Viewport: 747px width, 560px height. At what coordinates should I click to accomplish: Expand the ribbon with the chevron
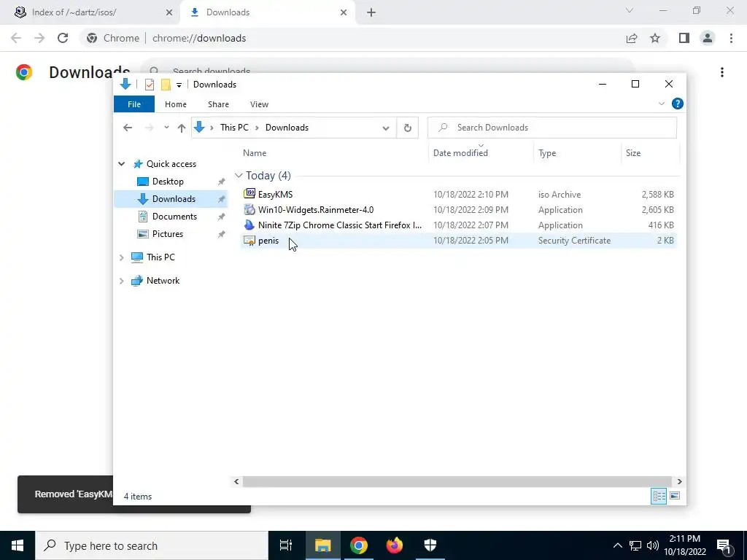point(661,104)
